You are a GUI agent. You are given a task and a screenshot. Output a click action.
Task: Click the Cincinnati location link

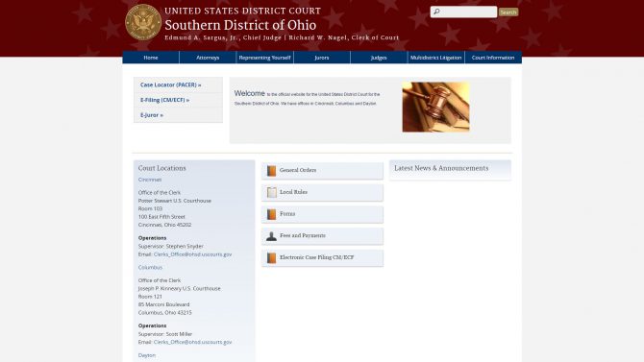pos(150,180)
